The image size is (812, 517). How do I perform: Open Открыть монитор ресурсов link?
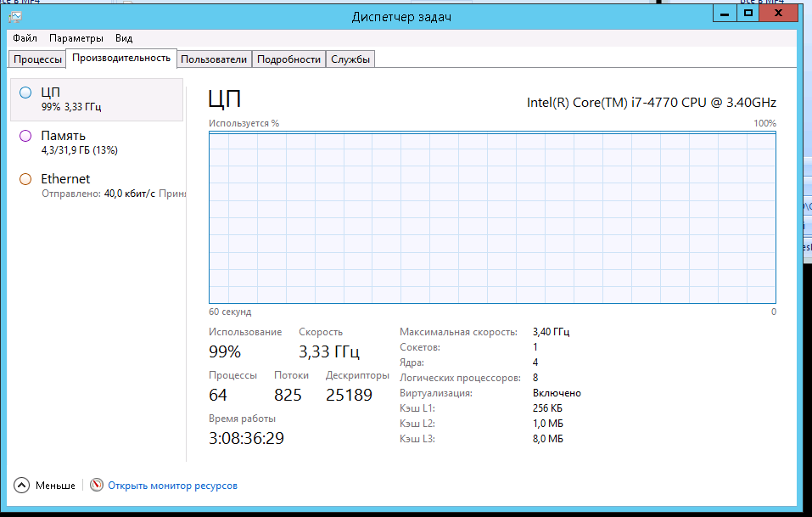coord(172,486)
